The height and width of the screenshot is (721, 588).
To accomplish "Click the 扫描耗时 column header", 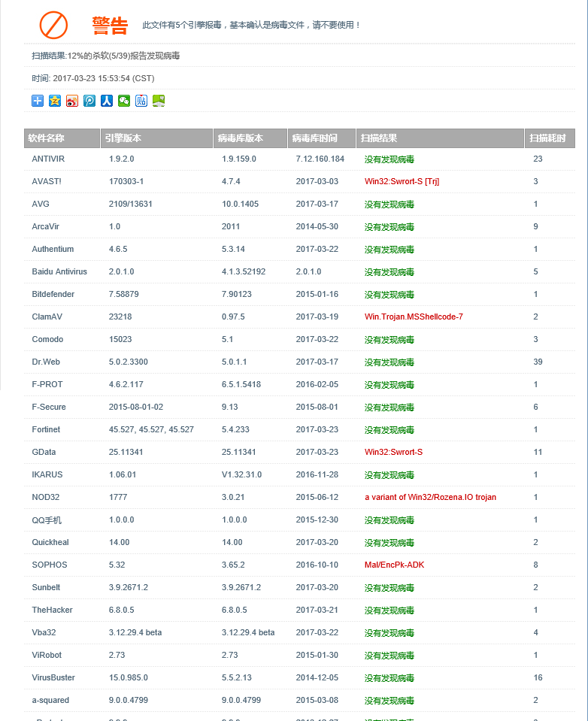I will (550, 138).
